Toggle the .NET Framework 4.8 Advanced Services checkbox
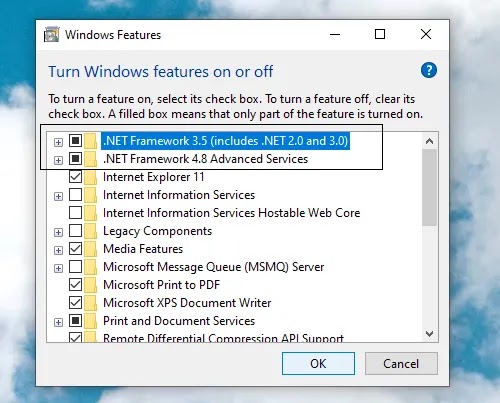Screen dimensions: 500x403 point(75,158)
